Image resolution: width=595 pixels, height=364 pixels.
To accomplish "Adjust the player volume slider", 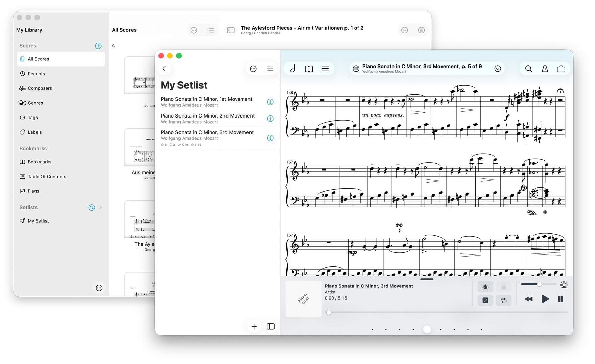I will pos(539,284).
